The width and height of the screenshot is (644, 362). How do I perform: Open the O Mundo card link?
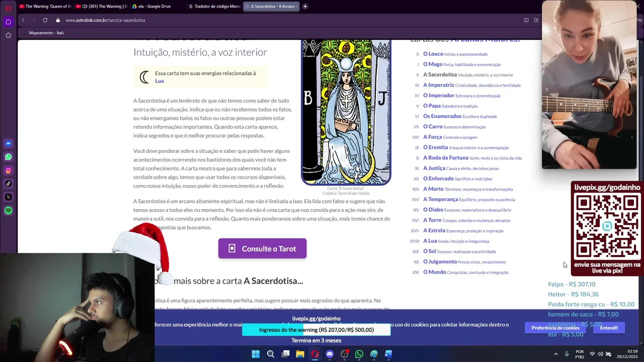435,272
